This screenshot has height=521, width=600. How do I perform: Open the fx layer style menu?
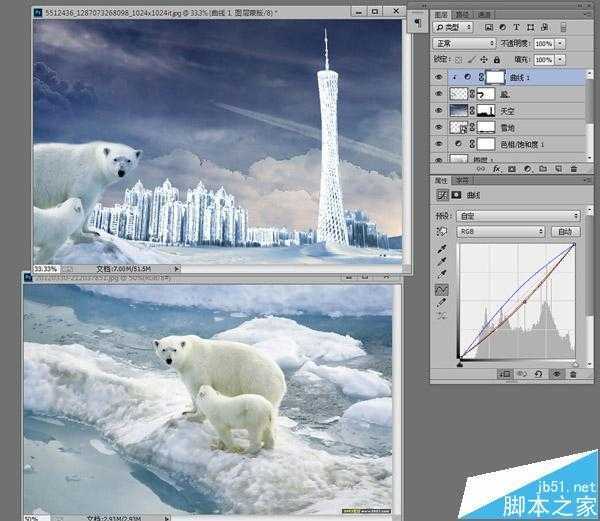coord(497,169)
